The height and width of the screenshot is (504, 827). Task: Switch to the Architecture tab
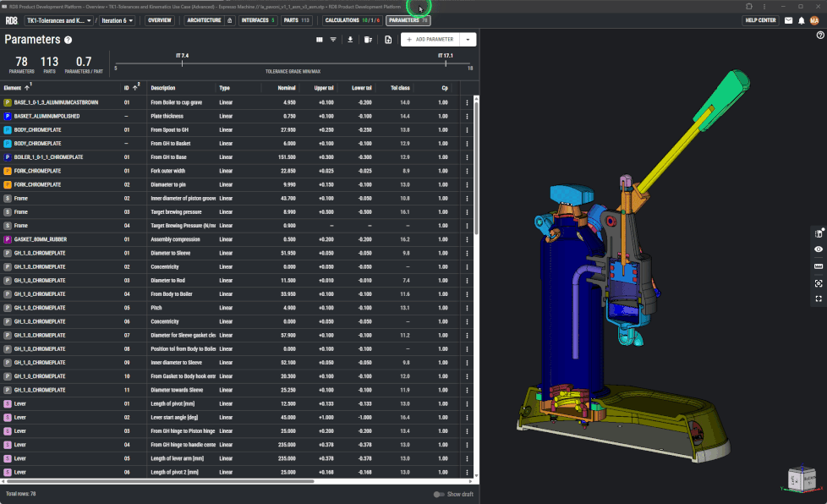[204, 20]
